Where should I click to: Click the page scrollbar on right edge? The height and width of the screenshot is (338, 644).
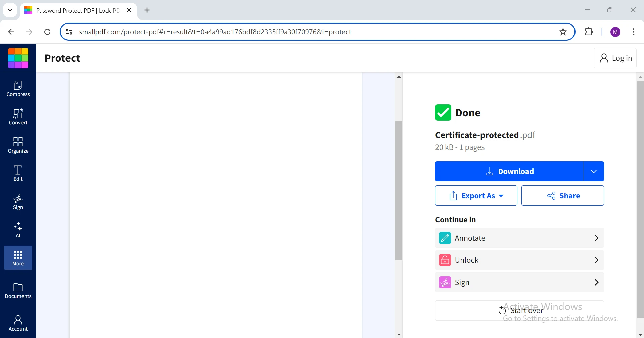point(640,199)
